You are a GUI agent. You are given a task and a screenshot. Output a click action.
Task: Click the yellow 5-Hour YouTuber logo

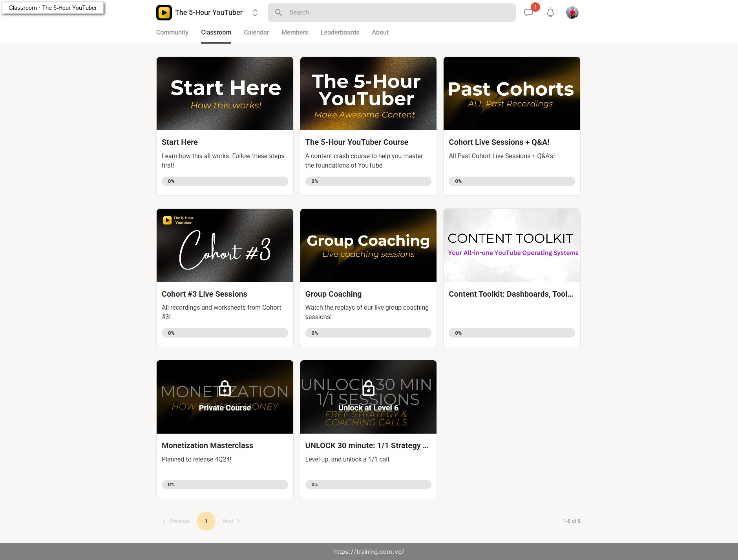click(164, 13)
